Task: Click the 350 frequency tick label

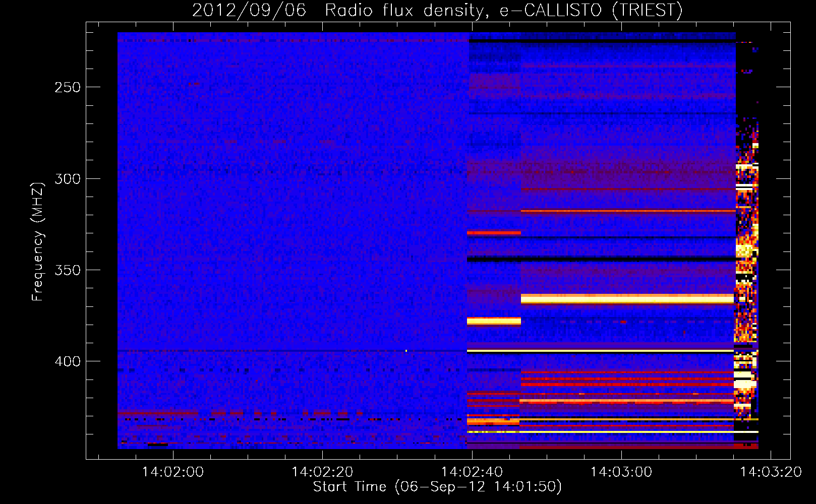Action: [68, 270]
